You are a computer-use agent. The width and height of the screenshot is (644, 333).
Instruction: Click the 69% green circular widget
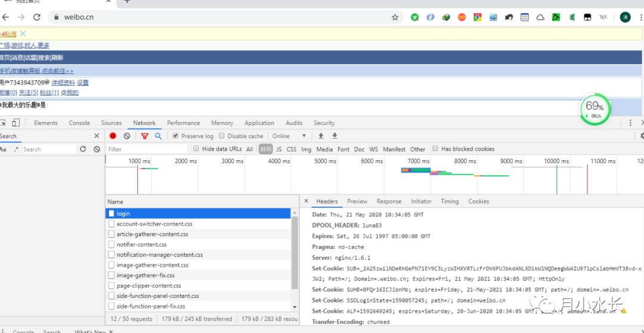click(x=595, y=110)
